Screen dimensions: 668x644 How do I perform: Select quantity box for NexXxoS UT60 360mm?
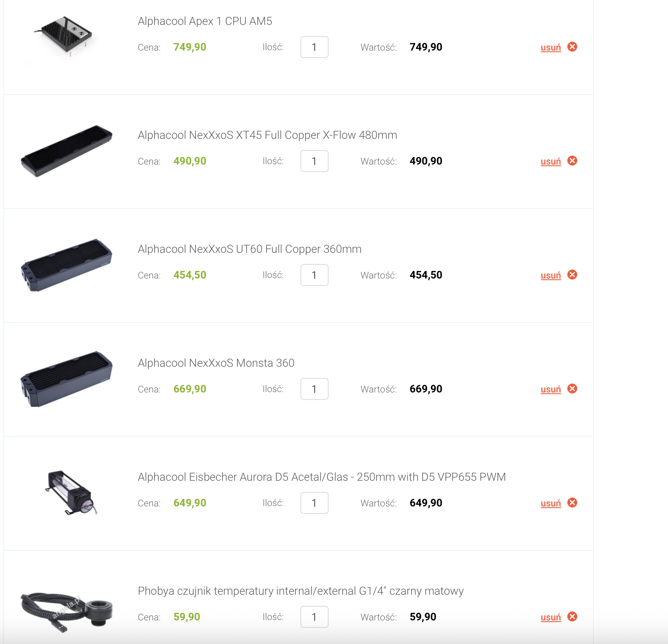(x=315, y=275)
